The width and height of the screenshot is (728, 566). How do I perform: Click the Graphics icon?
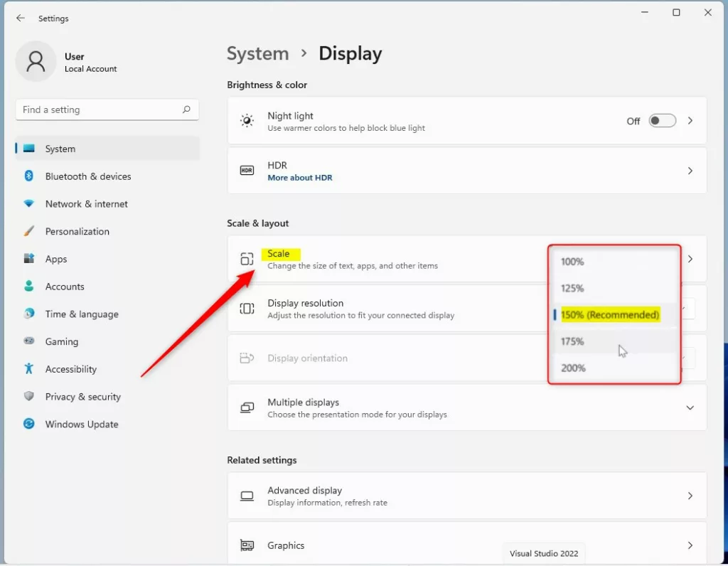[x=247, y=545]
